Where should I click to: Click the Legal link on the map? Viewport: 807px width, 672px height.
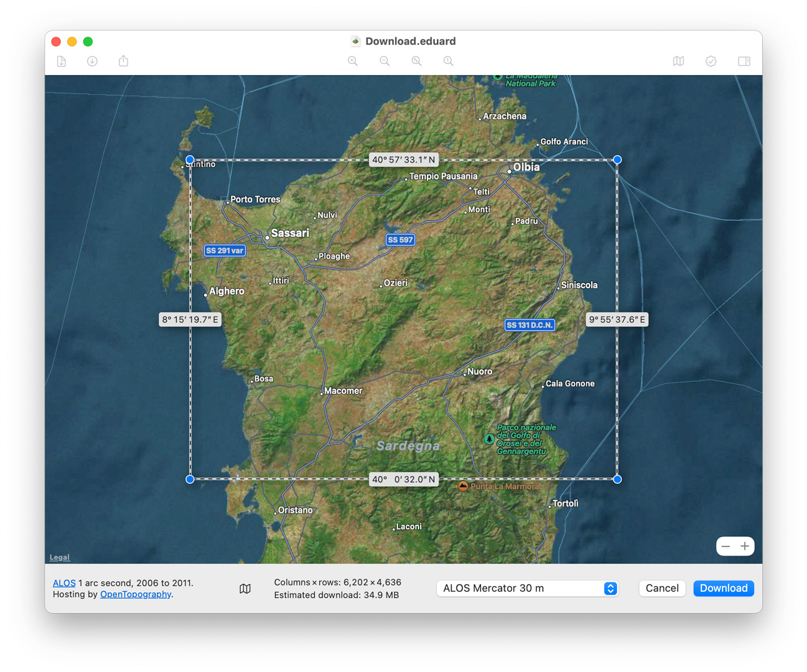pos(59,557)
